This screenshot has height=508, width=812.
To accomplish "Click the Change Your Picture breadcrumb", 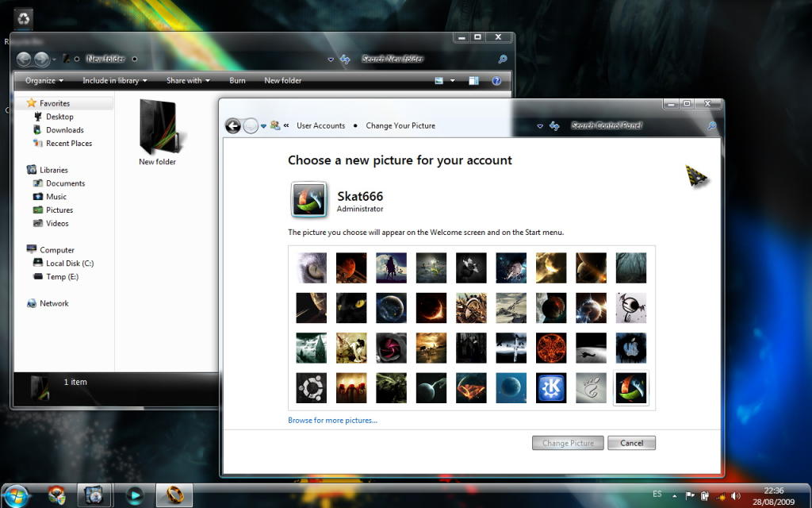I will [x=400, y=125].
